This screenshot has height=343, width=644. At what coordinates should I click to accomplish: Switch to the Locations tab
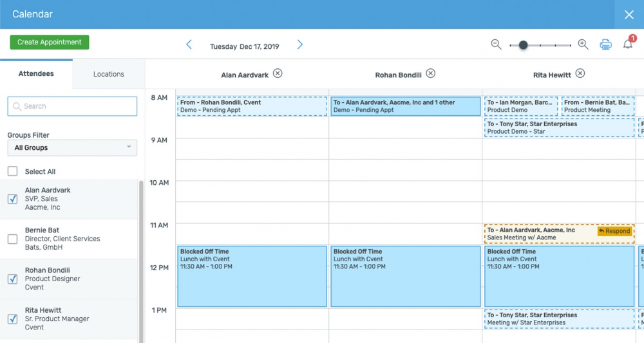(x=108, y=74)
